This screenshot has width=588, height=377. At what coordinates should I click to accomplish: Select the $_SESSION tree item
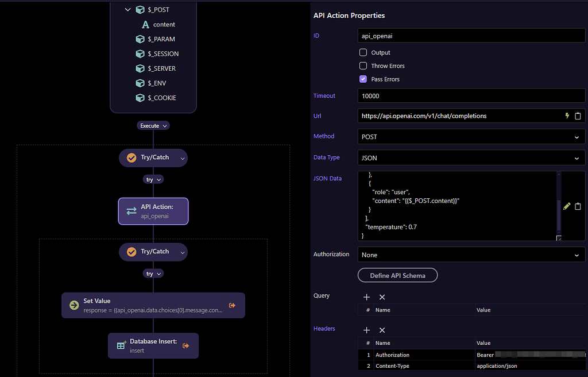(x=163, y=53)
